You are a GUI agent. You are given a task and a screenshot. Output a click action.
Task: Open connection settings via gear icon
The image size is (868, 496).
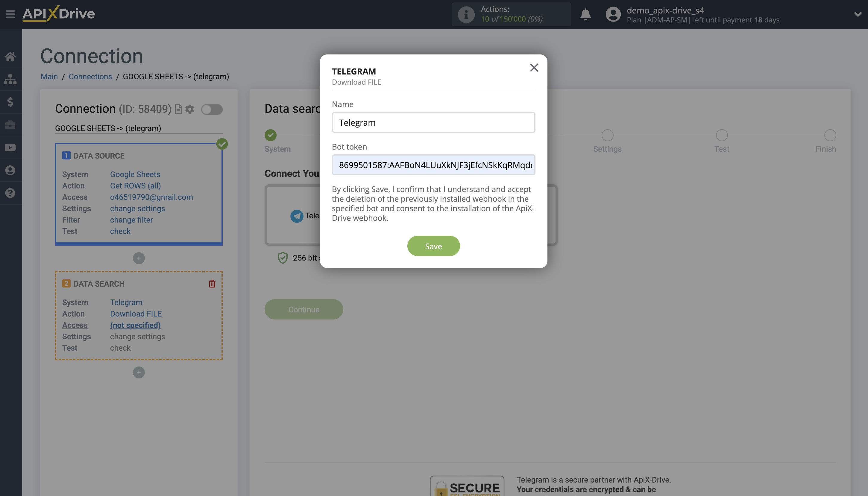[190, 109]
